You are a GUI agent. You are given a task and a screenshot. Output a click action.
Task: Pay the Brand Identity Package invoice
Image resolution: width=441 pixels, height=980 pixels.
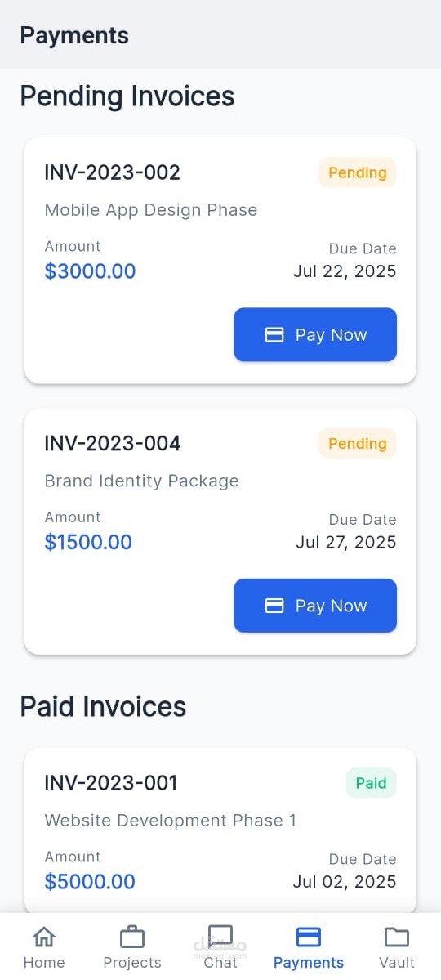tap(315, 605)
